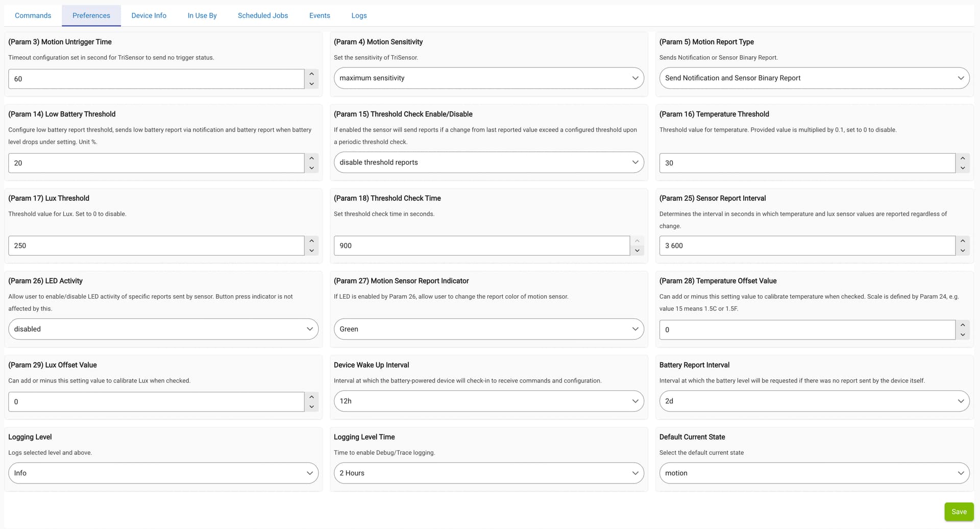Click 'Battery Report Interval' heading

(694, 365)
